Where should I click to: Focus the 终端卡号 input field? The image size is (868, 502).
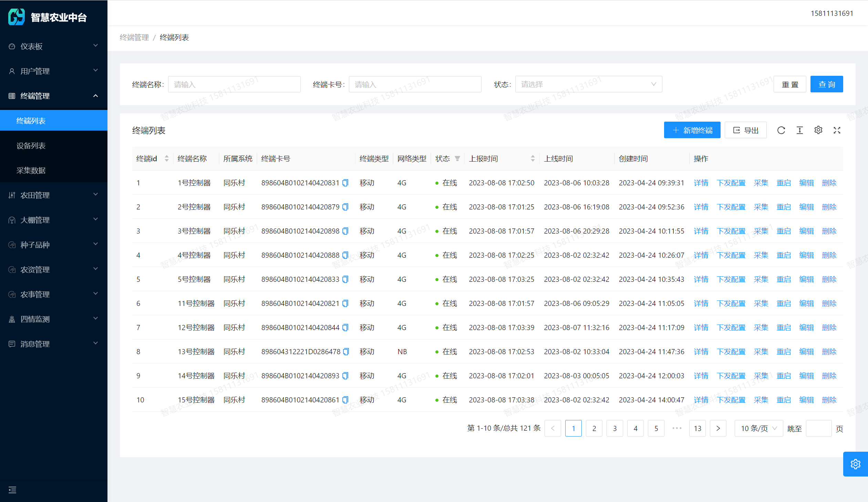coord(415,84)
